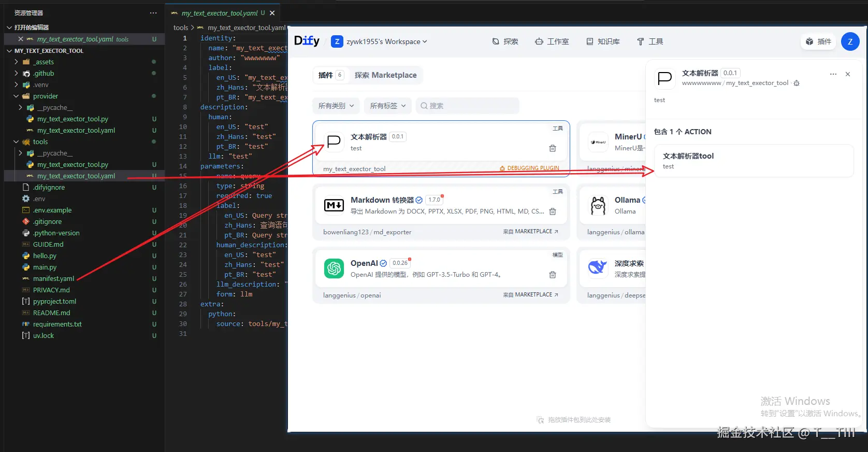Open the 文本解析器tool action card
The width and height of the screenshot is (868, 452).
tap(754, 161)
